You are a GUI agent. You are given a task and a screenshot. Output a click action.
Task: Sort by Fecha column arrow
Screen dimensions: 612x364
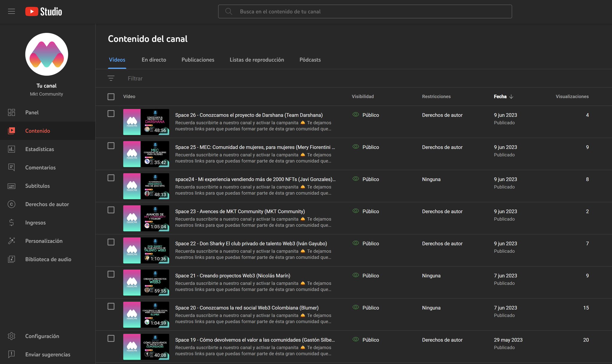point(511,96)
